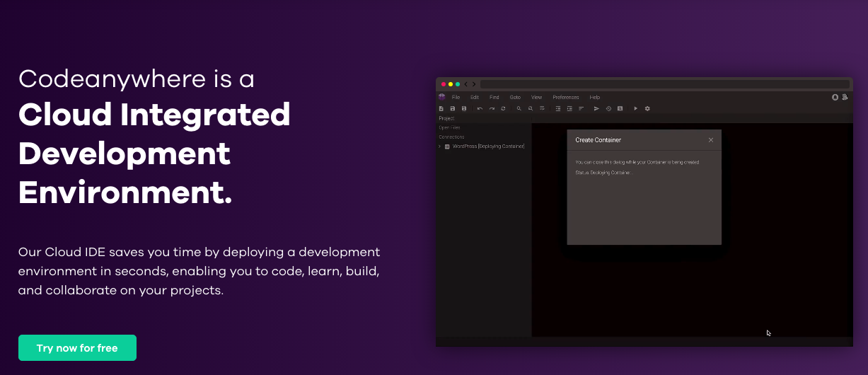Open the Preferences menu
This screenshot has width=868, height=375.
click(x=565, y=97)
